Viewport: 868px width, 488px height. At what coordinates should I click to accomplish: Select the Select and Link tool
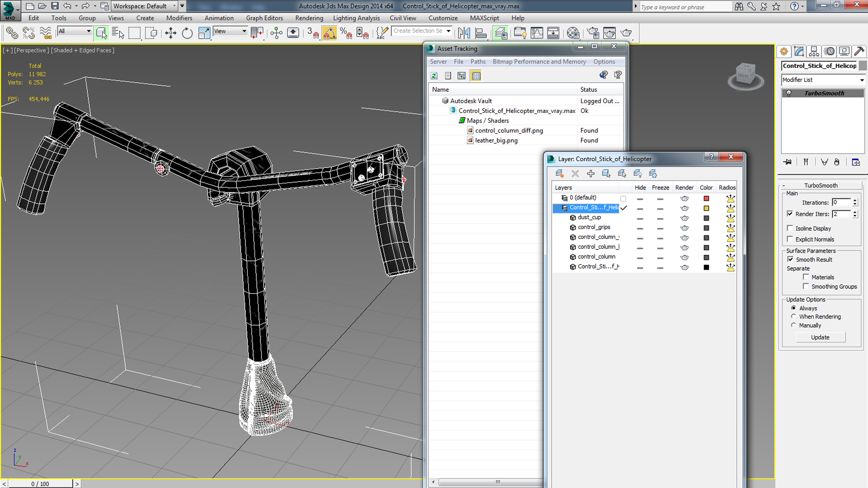click(x=12, y=33)
